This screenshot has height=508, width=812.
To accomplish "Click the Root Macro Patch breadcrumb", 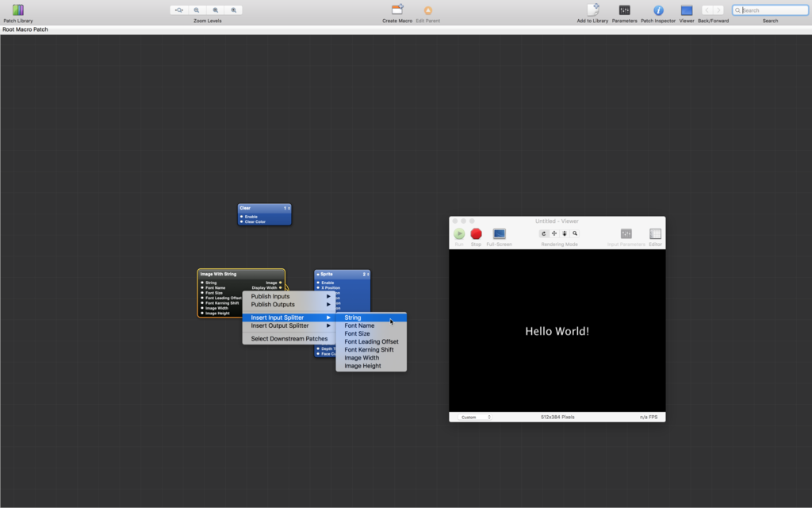I will [x=25, y=29].
